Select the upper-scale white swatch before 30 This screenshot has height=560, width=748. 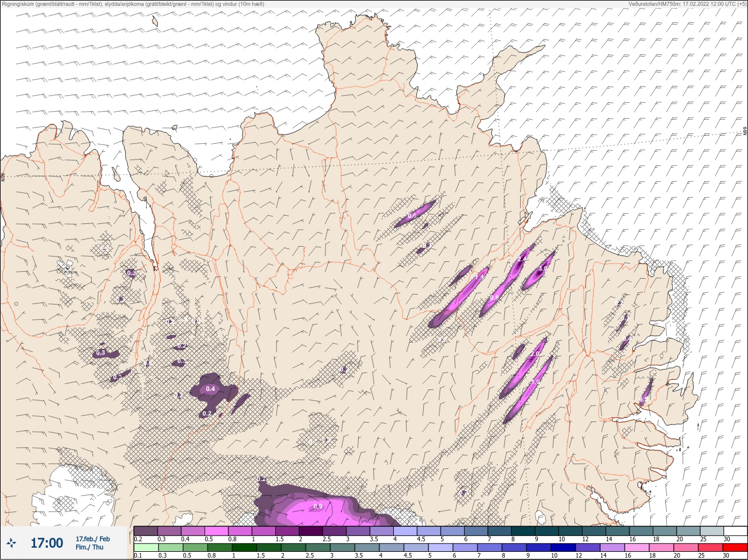tap(735, 531)
